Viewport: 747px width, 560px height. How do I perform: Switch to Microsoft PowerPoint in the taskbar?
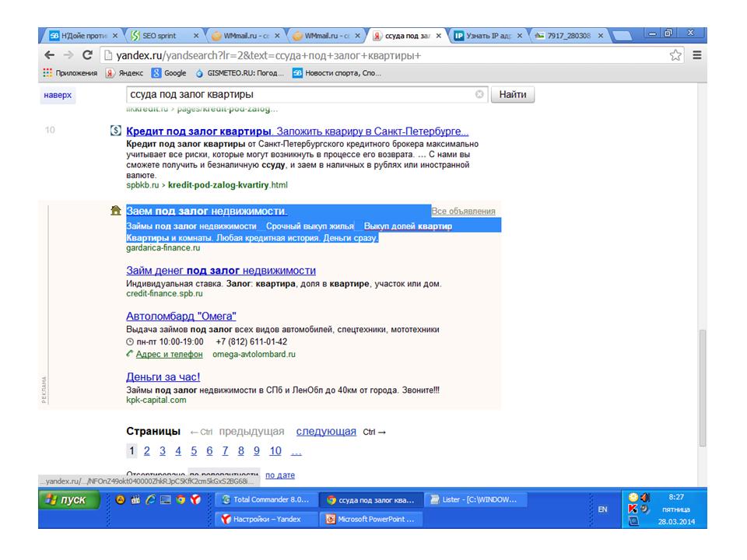click(x=370, y=519)
